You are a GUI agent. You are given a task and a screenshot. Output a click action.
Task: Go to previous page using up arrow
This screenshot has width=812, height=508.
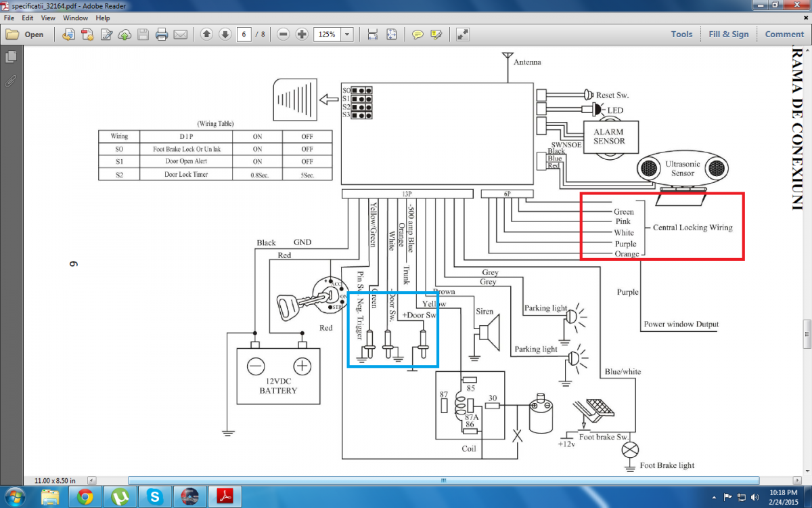click(x=206, y=35)
